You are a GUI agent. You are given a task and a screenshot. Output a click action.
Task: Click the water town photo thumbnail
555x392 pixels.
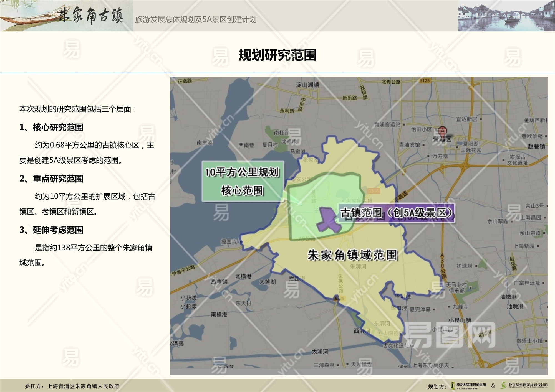[506, 16]
